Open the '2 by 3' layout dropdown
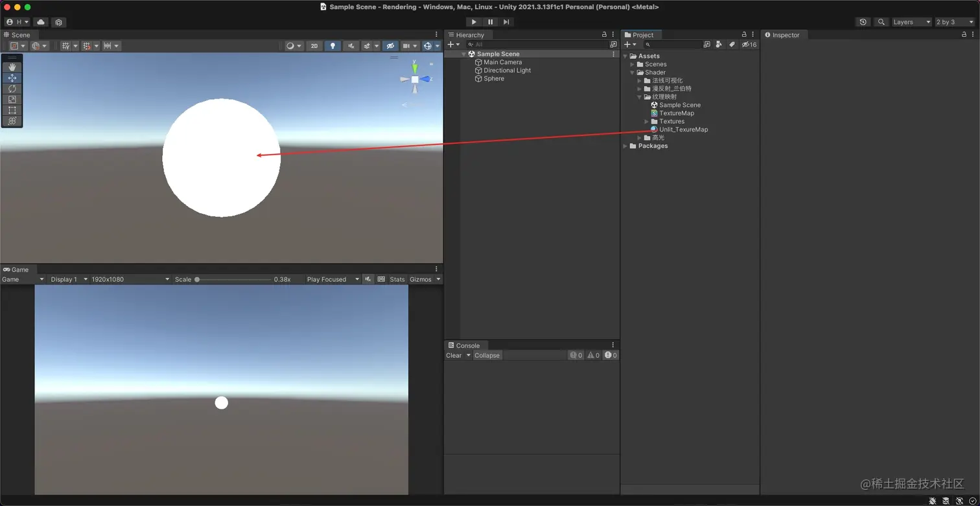The image size is (980, 506). point(955,22)
